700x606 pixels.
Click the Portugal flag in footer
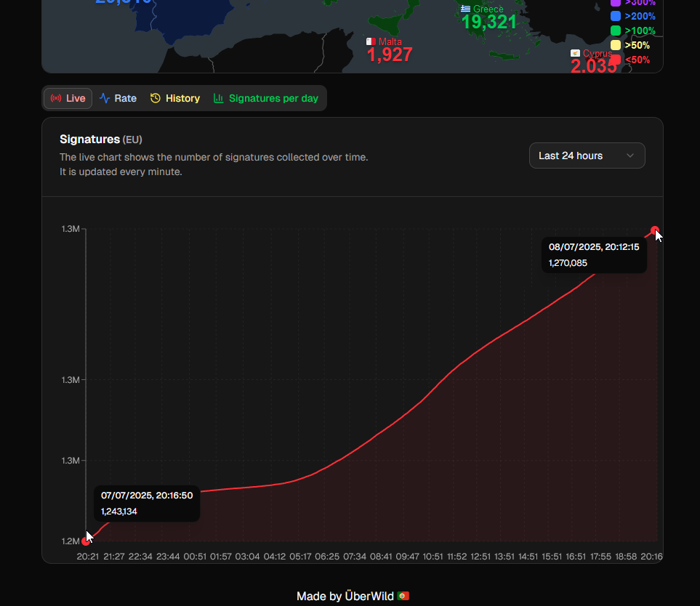point(403,596)
